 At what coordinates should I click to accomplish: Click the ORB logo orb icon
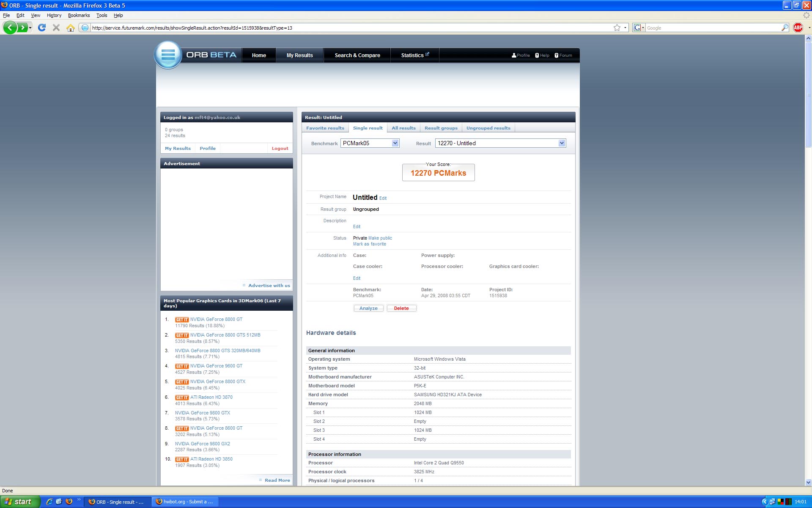click(x=168, y=55)
